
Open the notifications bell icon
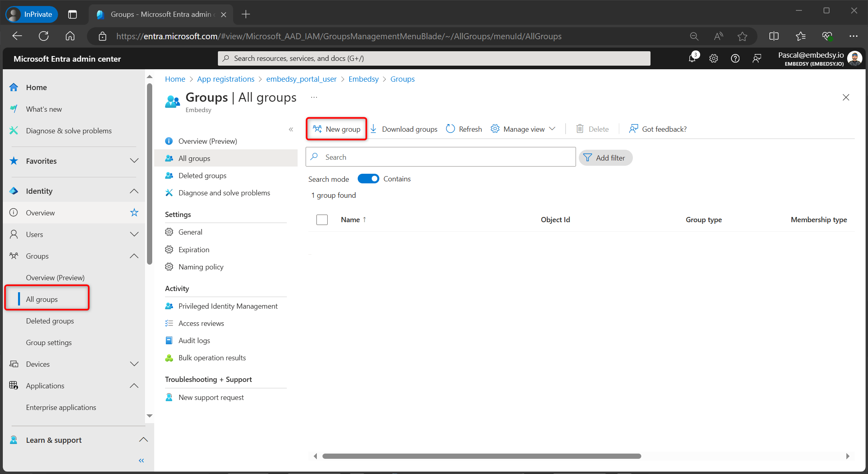[x=692, y=58]
